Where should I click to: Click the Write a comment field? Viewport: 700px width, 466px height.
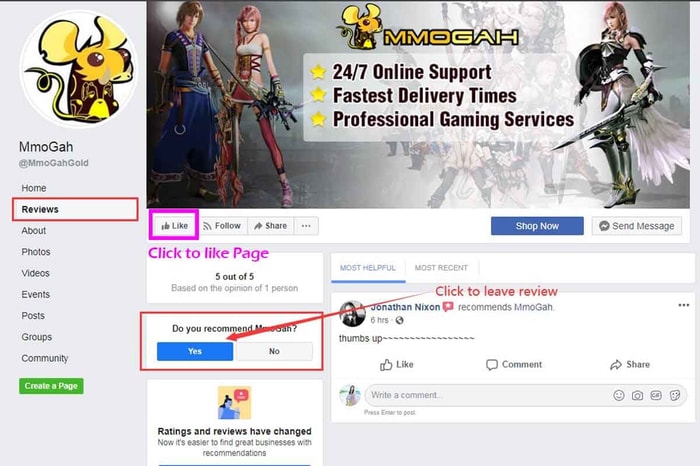point(489,395)
